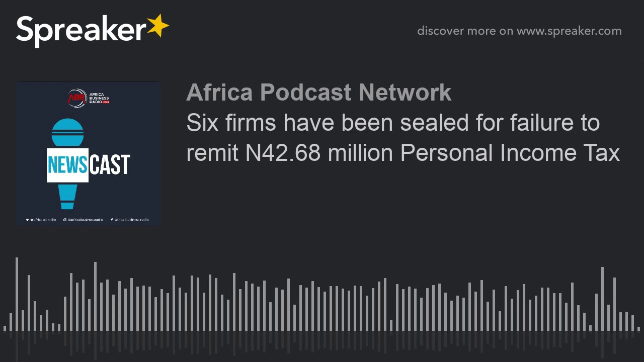Click the NEWS label on white box
This screenshot has width=644, height=362.
68,165
